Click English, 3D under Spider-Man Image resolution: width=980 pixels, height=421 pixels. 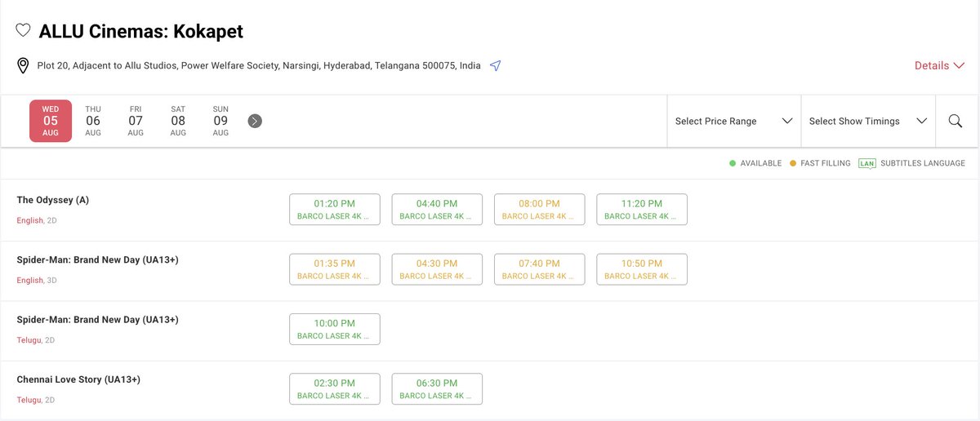coord(36,280)
